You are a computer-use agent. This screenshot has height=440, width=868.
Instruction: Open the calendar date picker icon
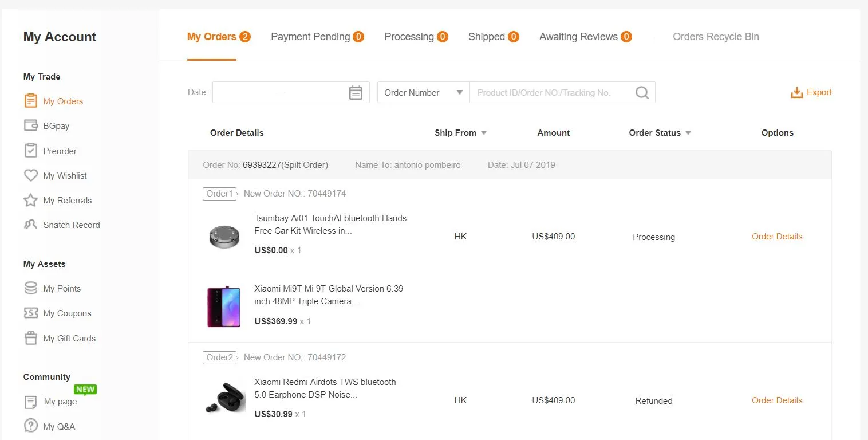pyautogui.click(x=356, y=93)
